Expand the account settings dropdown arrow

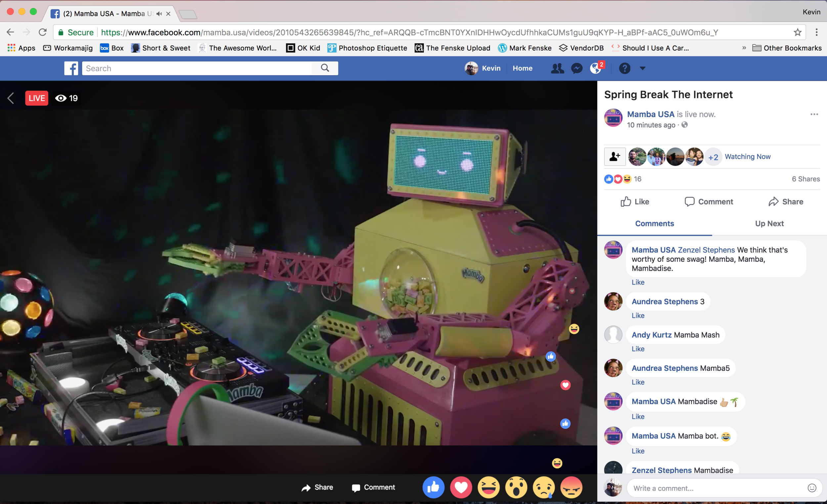(x=642, y=68)
